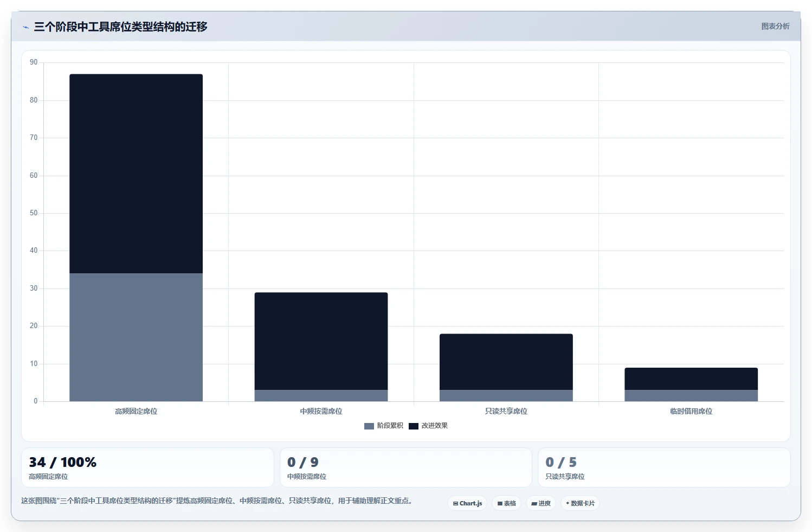
Task: Click the gray 阶段累积 bar of 高频固定席位
Action: coord(136,337)
